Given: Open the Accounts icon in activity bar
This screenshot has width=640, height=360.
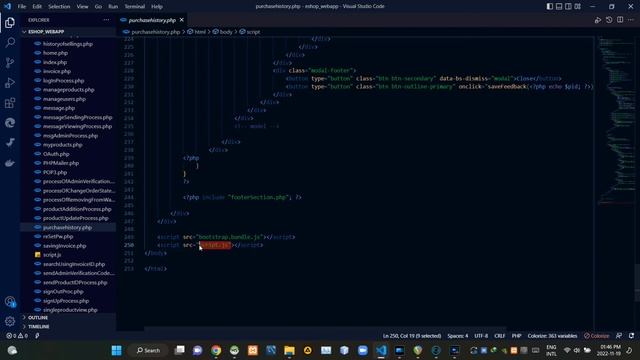Looking at the screenshot, I should [10, 302].
